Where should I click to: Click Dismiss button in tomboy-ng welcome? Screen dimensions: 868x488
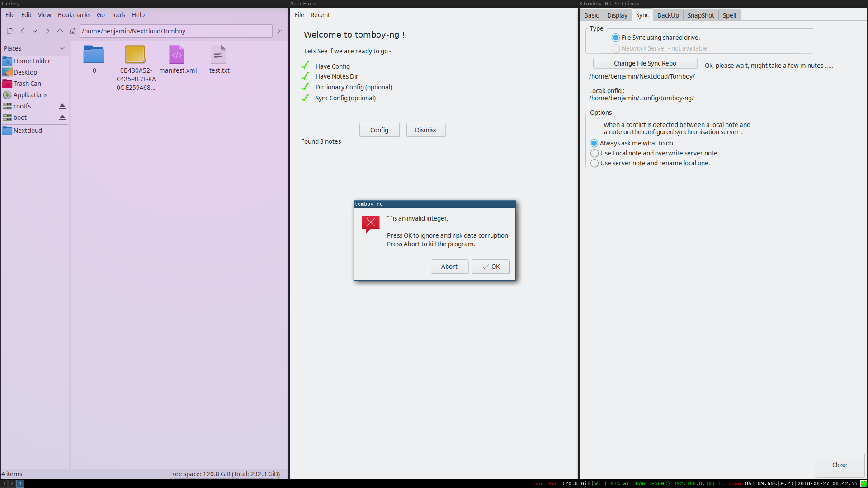coord(426,130)
